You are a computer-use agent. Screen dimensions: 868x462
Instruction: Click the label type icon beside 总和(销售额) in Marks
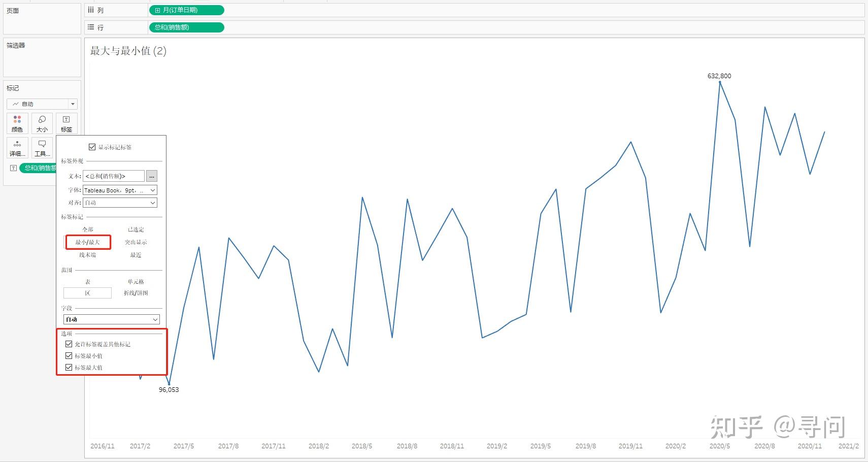(13, 168)
